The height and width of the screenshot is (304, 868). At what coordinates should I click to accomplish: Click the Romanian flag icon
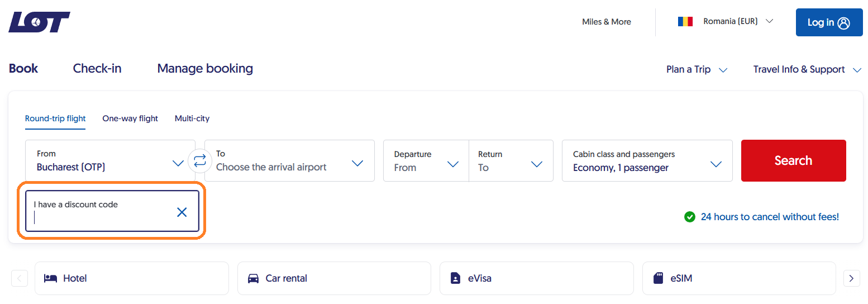point(685,22)
